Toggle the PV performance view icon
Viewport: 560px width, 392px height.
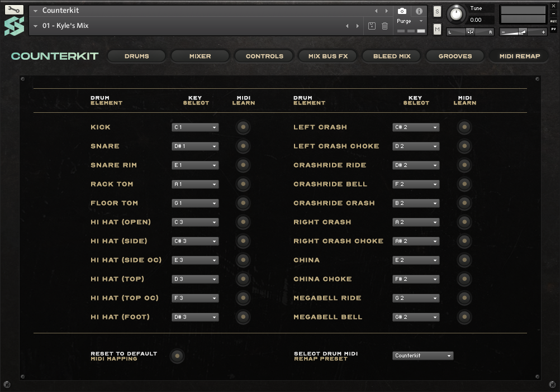(x=554, y=28)
